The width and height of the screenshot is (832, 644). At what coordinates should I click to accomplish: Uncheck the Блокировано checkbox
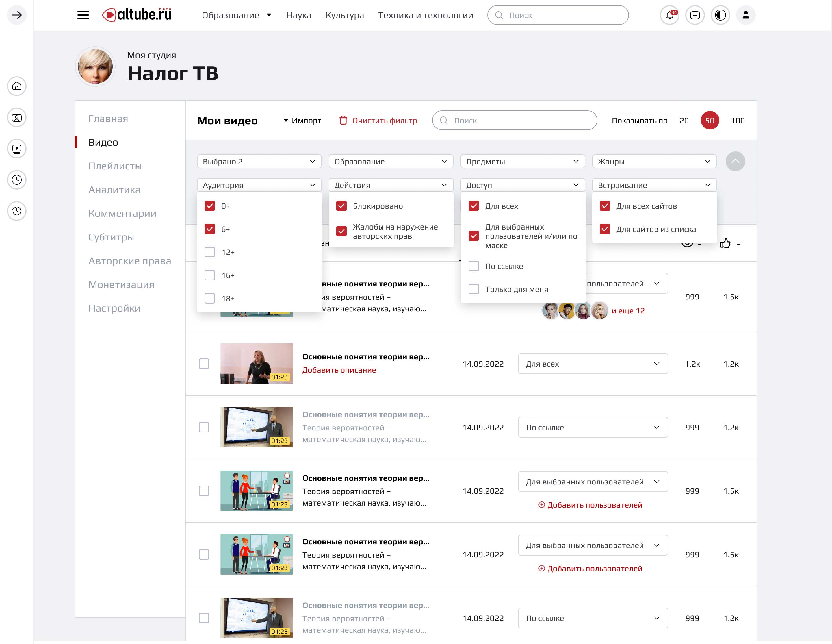[x=341, y=206]
